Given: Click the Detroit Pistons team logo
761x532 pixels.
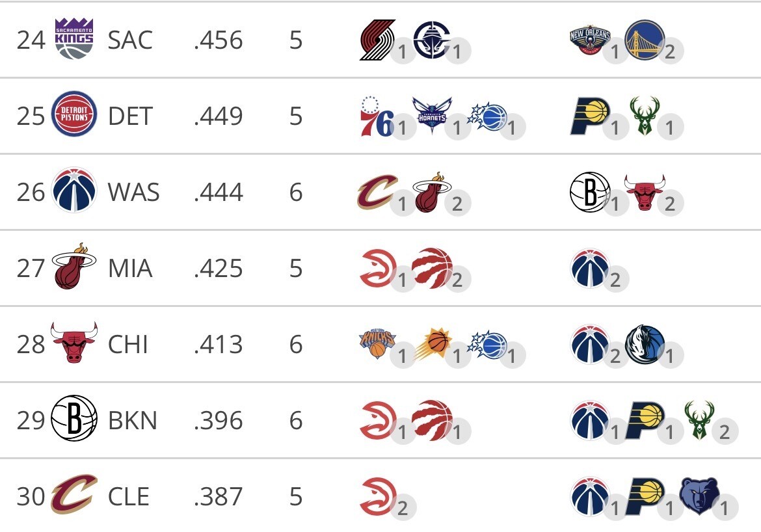Looking at the screenshot, I should point(73,116).
